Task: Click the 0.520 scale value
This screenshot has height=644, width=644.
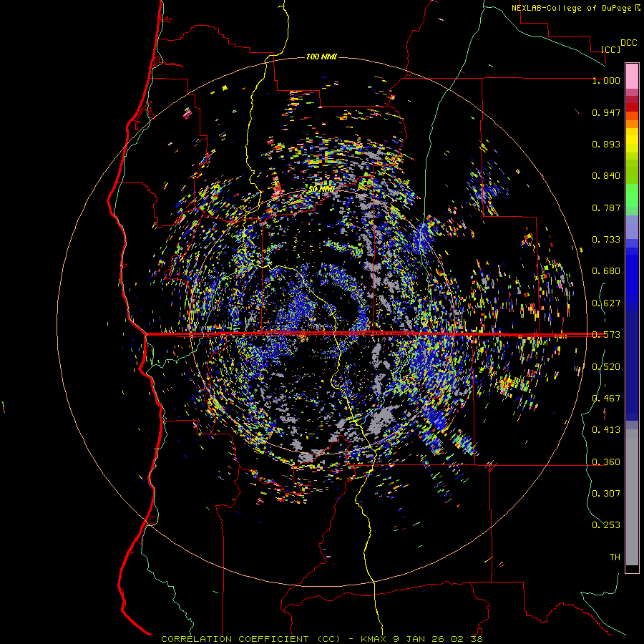Action: 606,367
